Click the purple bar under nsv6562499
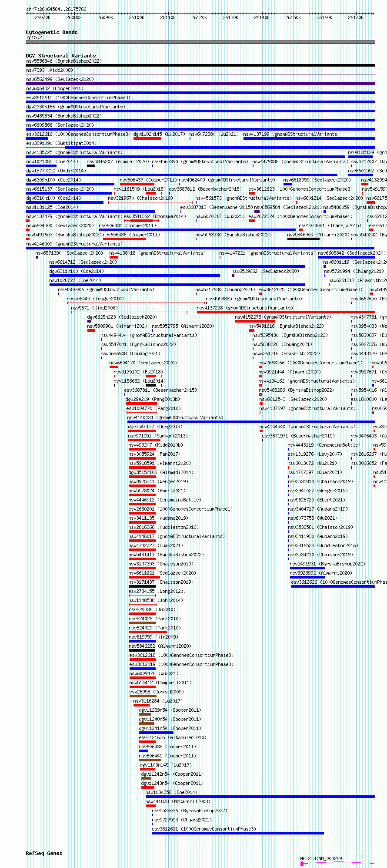The width and height of the screenshot is (387, 868). coord(200,84)
